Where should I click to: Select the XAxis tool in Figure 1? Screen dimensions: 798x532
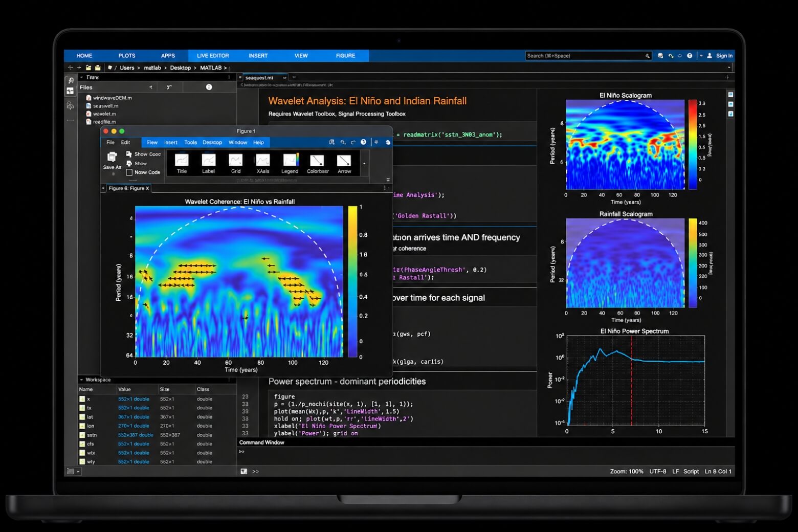coord(262,164)
